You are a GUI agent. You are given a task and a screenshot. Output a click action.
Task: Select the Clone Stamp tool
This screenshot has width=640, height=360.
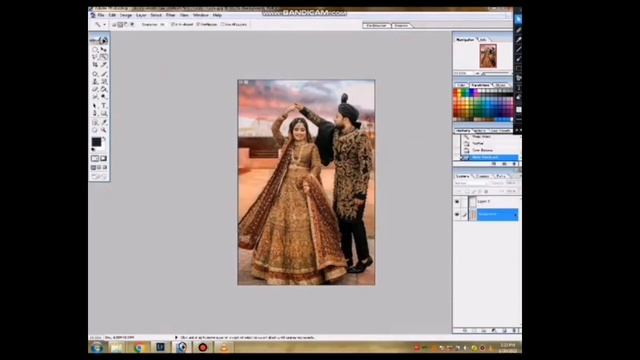[x=95, y=82]
